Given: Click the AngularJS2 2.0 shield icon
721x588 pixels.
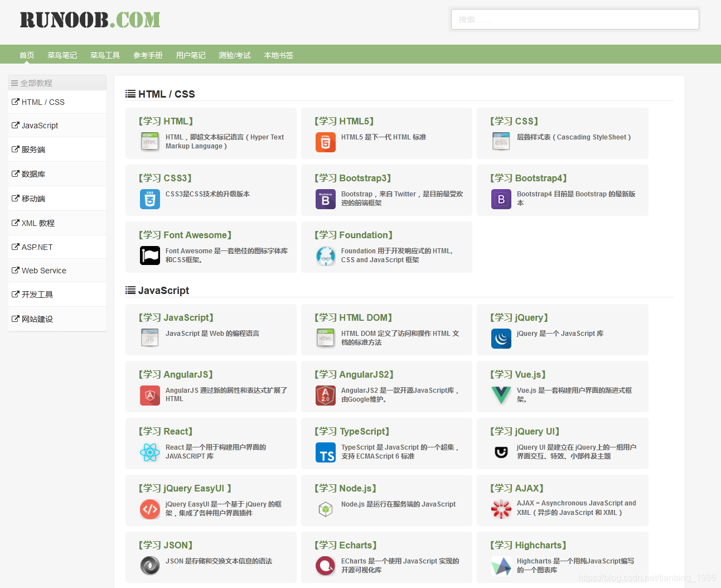Looking at the screenshot, I should [326, 395].
